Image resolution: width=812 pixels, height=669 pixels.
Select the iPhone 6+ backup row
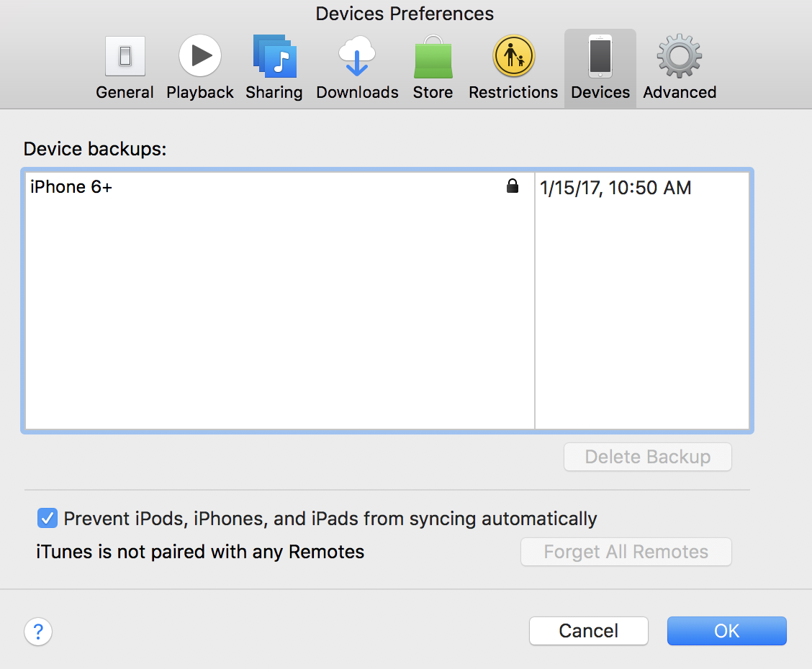point(387,187)
